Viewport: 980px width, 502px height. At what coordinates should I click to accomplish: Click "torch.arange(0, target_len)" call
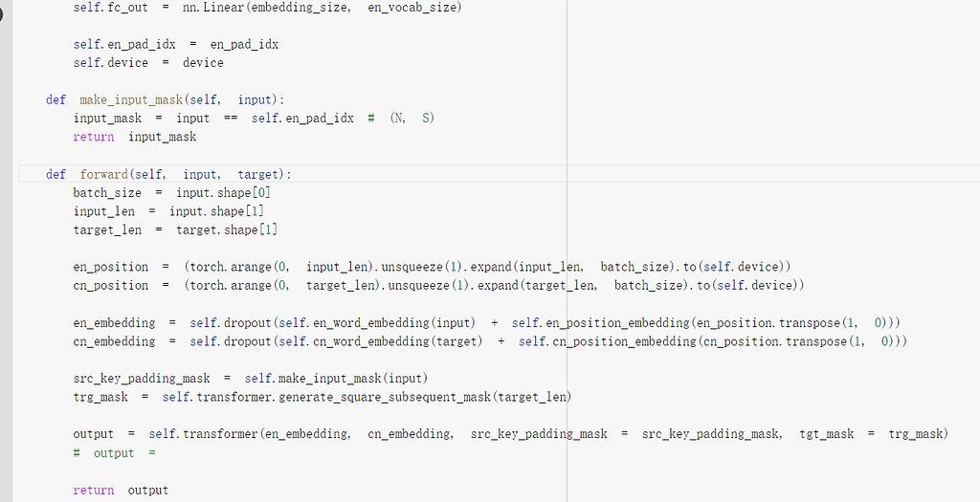(285, 285)
